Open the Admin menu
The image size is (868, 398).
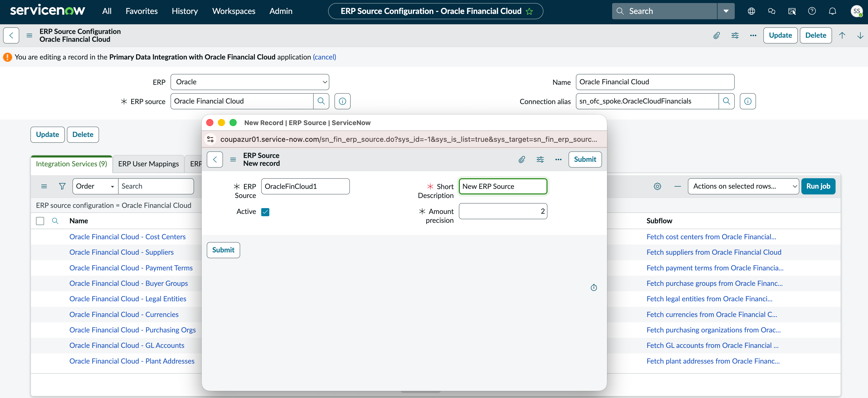pos(281,11)
